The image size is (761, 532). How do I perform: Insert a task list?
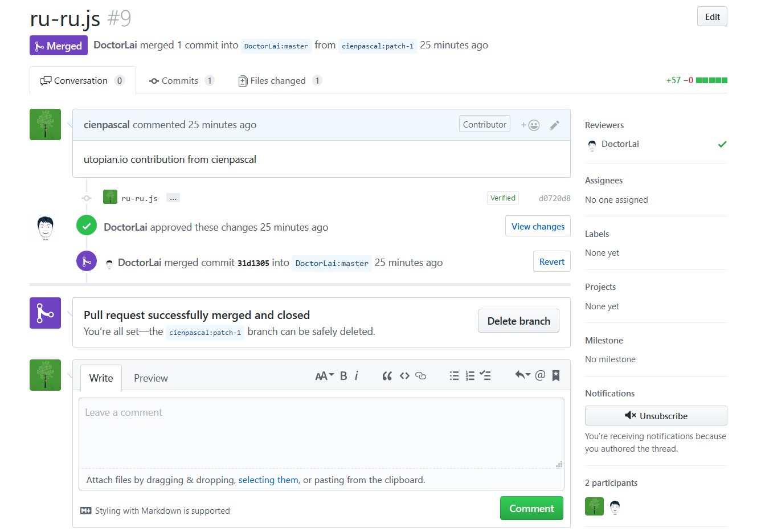point(485,375)
